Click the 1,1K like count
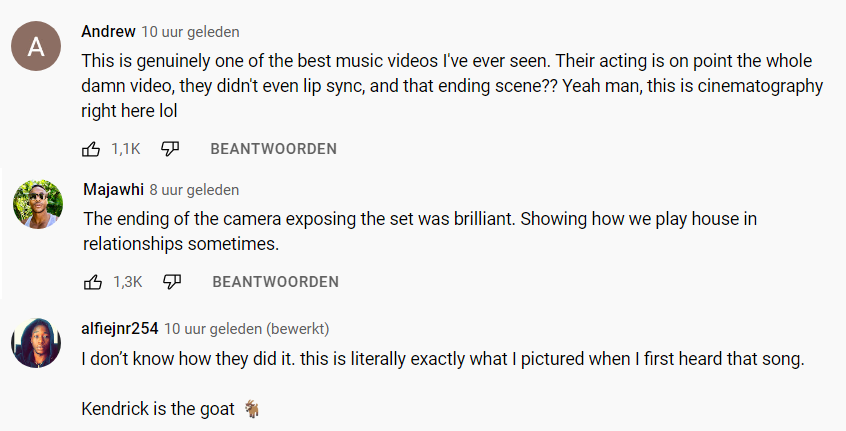Viewport: 846px width, 431px height. pos(125,149)
